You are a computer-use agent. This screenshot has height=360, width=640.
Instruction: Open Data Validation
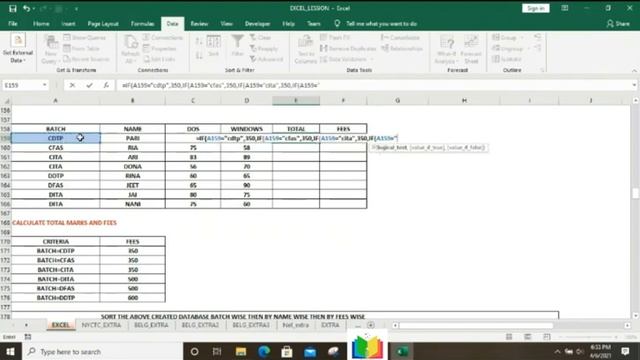(343, 59)
